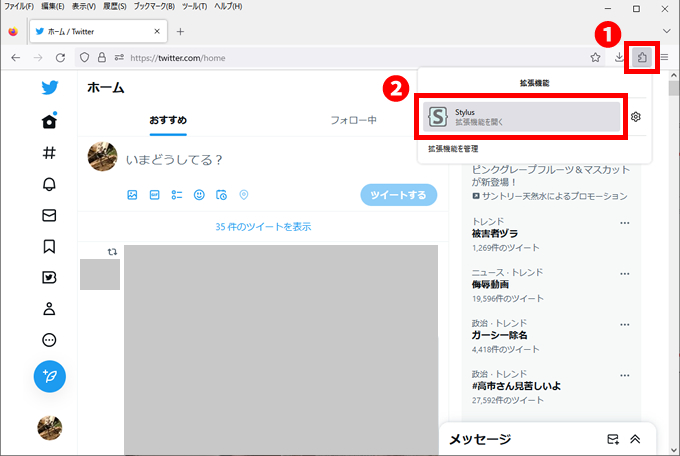Reload the page
The width and height of the screenshot is (680, 456).
(x=60, y=58)
